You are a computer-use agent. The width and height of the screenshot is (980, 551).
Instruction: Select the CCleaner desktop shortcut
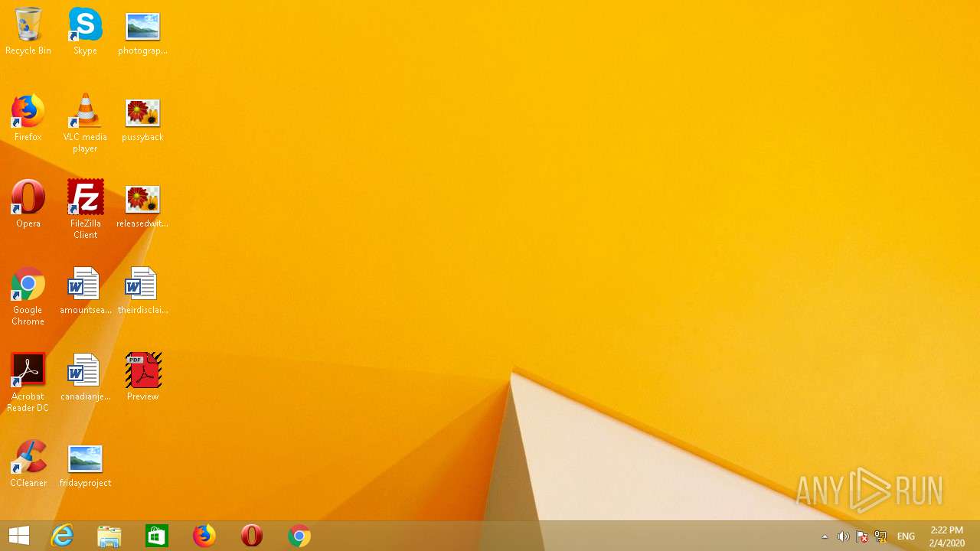point(28,463)
